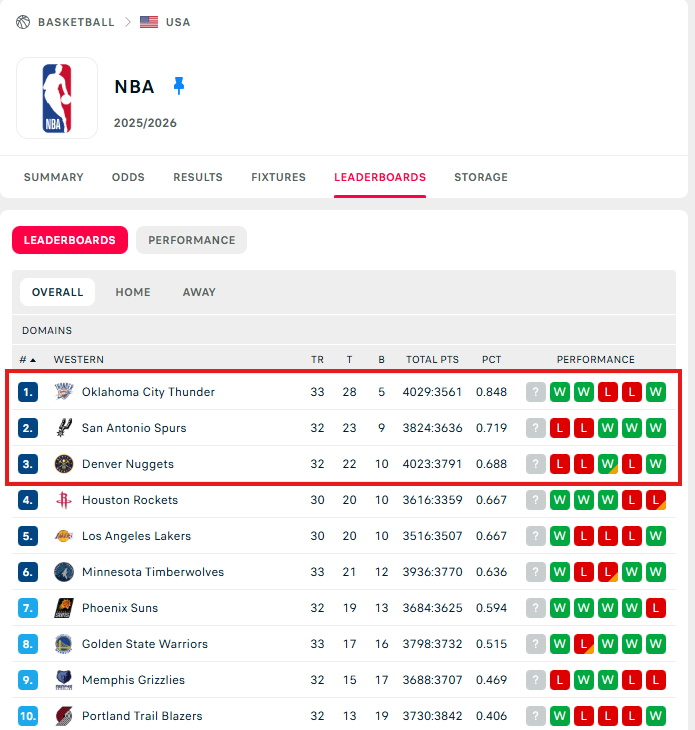This screenshot has width=695, height=730.
Task: Open the San Antonio Spurs team logo
Action: pyautogui.click(x=64, y=428)
